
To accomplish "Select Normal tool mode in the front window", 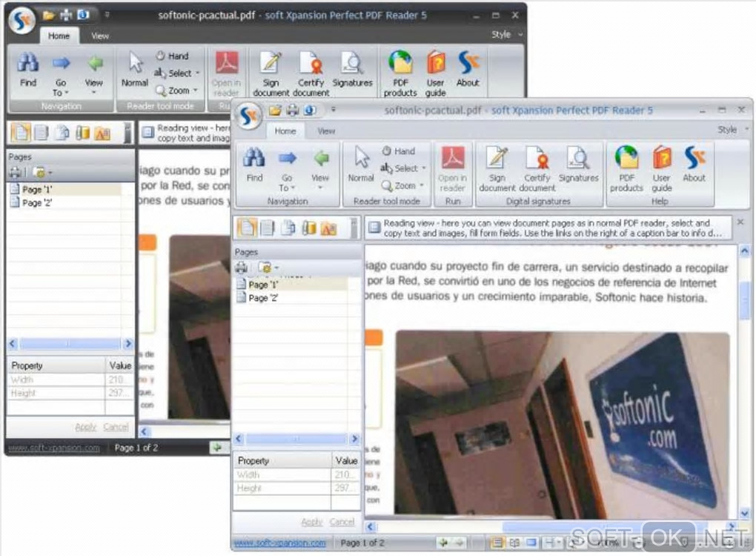I will tap(361, 165).
